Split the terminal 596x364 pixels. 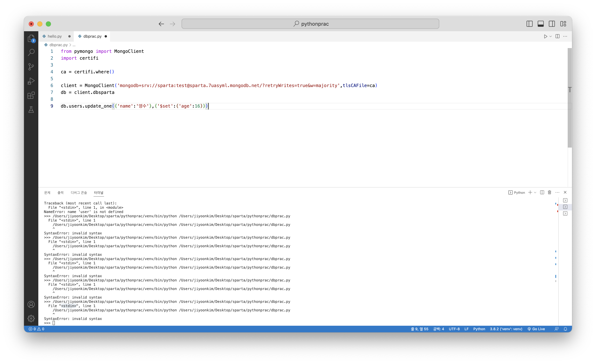click(542, 192)
